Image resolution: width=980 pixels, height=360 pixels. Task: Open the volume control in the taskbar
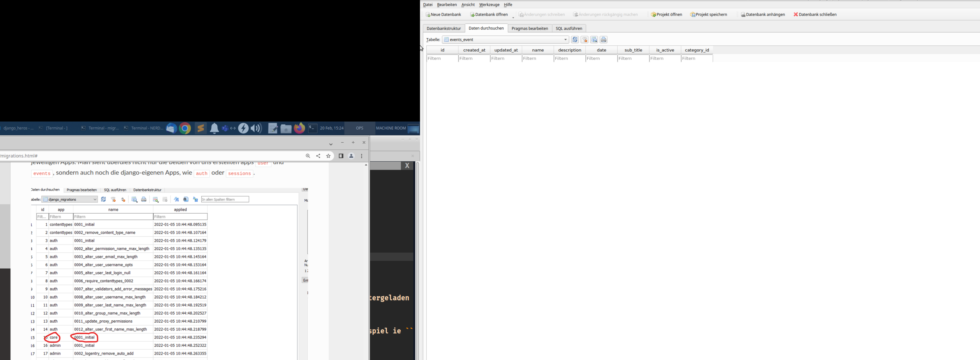256,128
